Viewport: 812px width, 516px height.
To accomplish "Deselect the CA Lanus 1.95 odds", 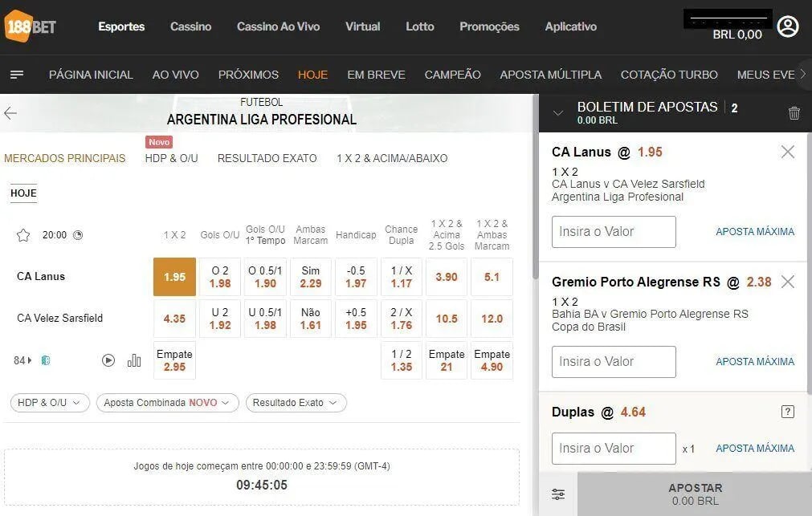I will click(x=174, y=277).
